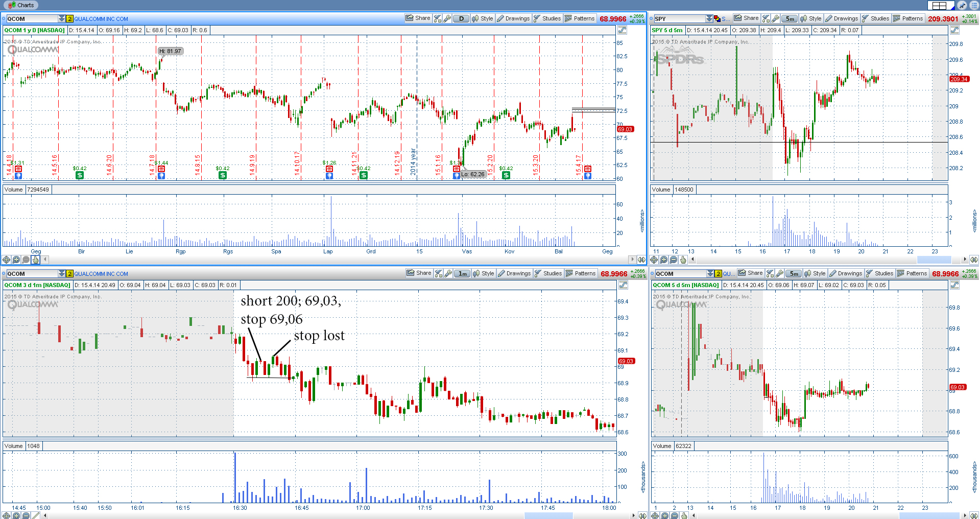The width and height of the screenshot is (980, 519).
Task: Select hand pan tool under SPY chart
Action: click(x=683, y=259)
